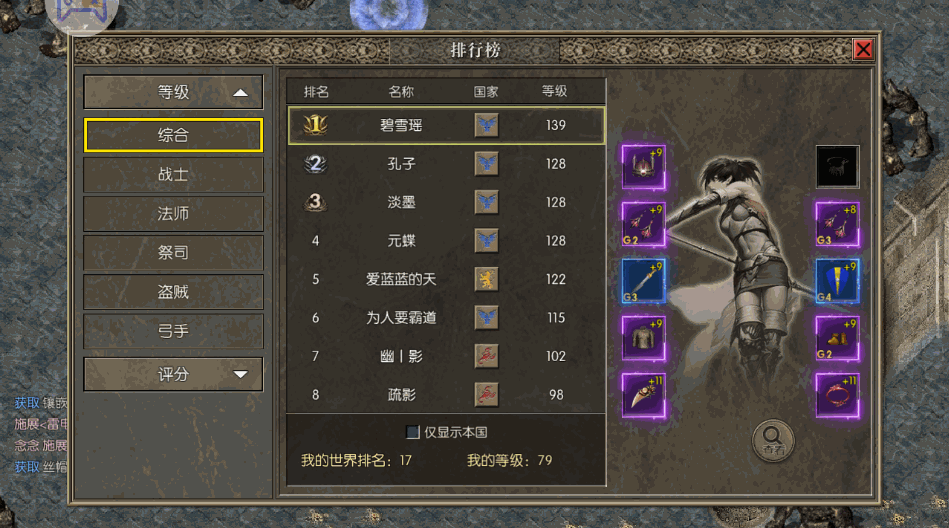Select rank 2 player 孔子
The height and width of the screenshot is (528, 949).
(446, 164)
